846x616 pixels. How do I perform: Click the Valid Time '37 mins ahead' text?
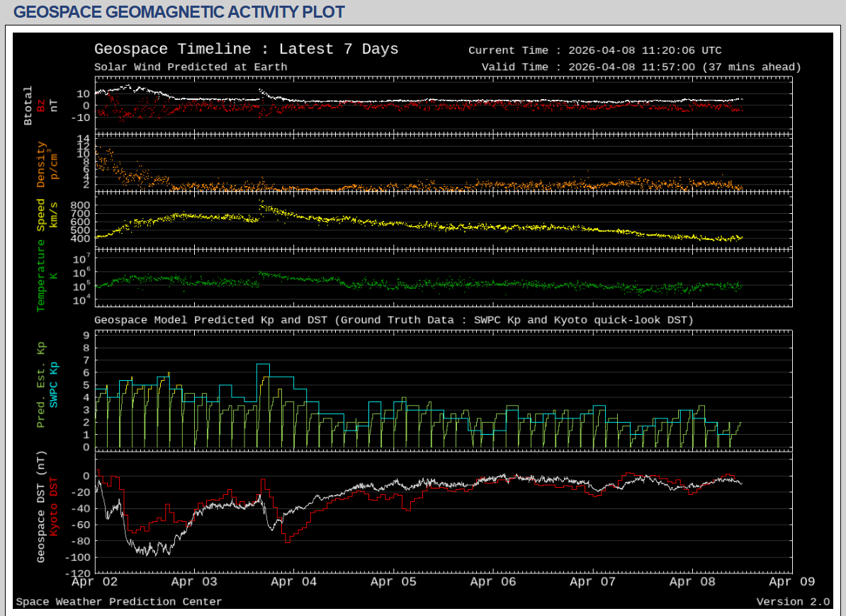pyautogui.click(x=752, y=67)
